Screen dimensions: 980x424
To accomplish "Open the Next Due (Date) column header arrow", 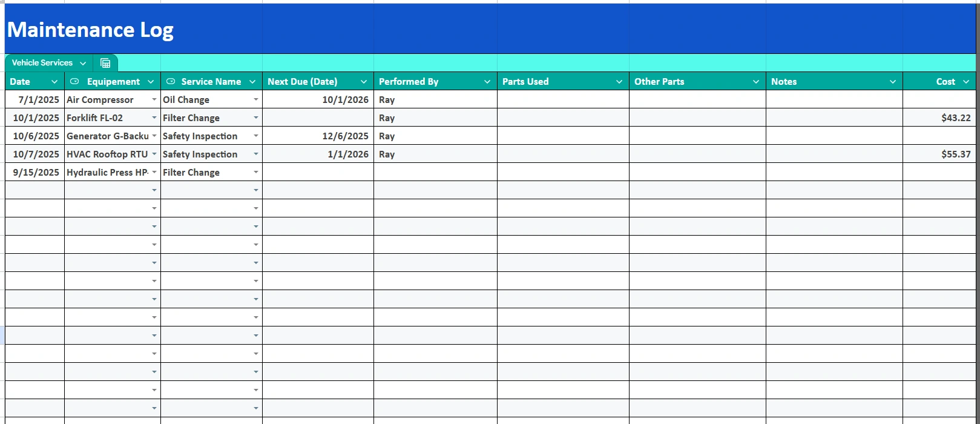I will pos(364,82).
